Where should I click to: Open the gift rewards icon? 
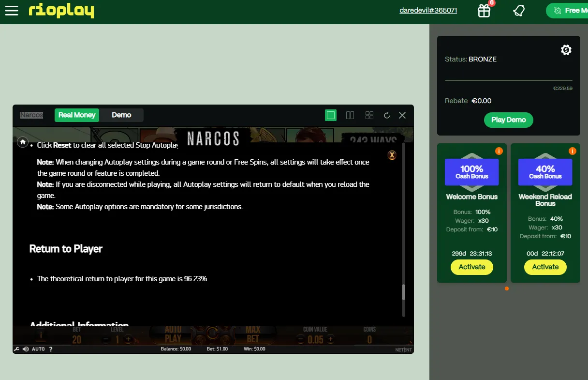click(x=484, y=11)
